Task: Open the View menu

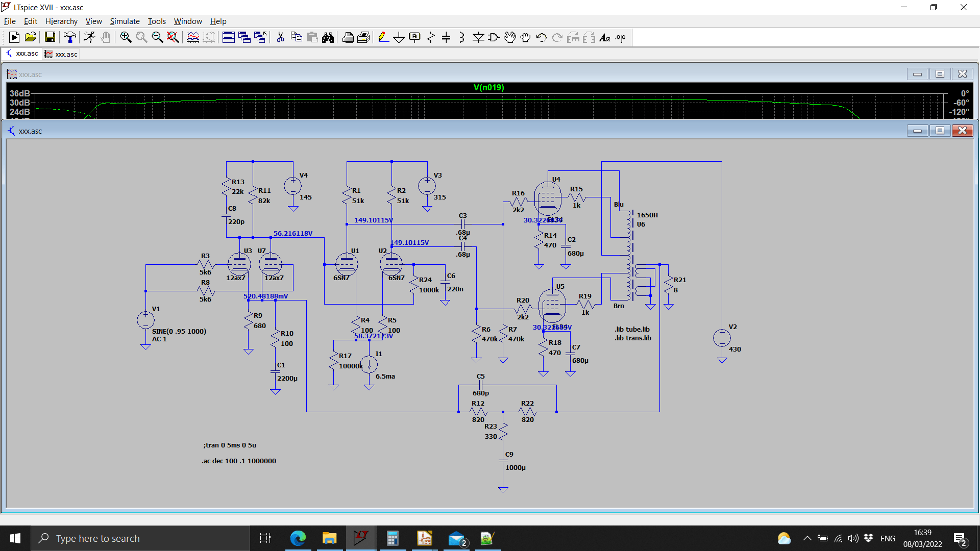Action: coord(93,21)
